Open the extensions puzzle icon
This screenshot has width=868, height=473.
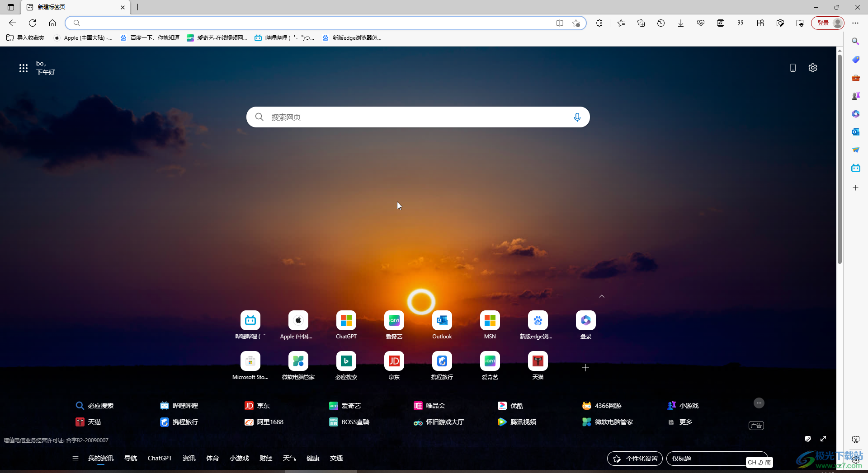tap(599, 23)
